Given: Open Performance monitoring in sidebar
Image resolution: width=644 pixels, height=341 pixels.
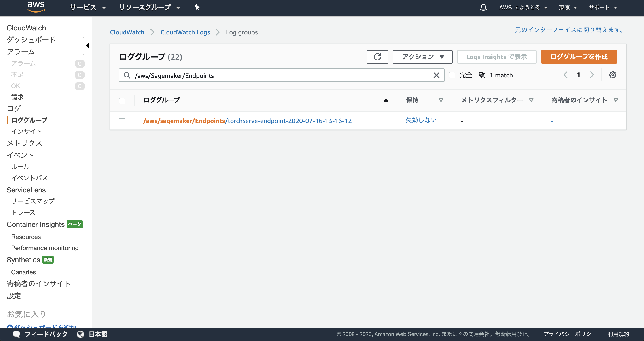Looking at the screenshot, I should pos(45,248).
